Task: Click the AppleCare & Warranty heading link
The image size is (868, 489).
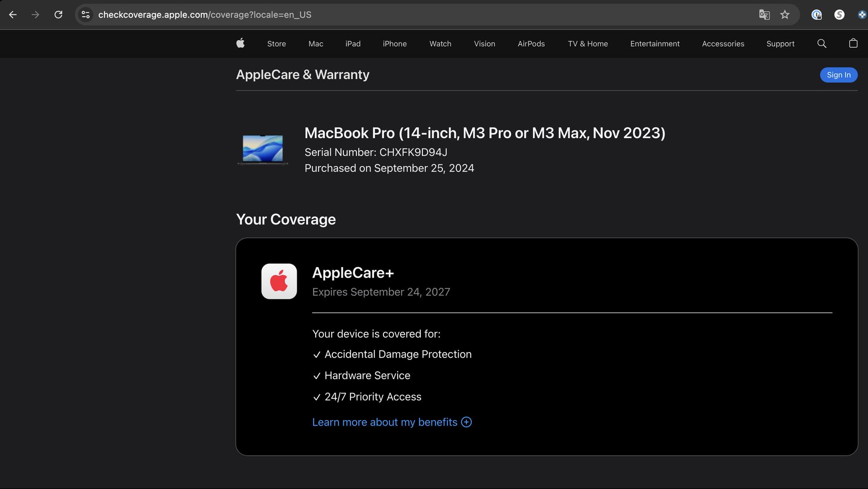Action: (303, 75)
